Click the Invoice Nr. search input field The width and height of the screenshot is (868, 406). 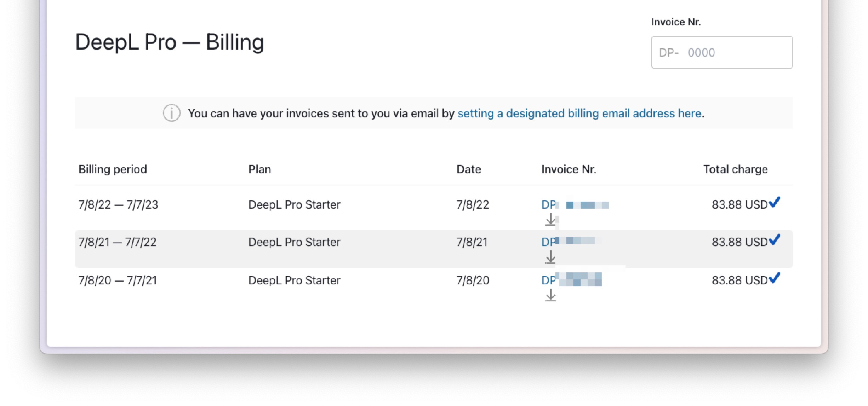point(721,52)
